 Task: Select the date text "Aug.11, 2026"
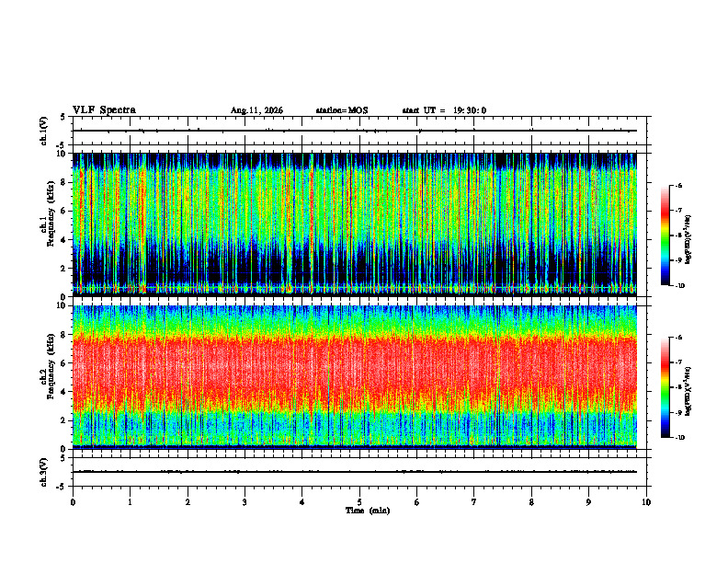coord(256,110)
